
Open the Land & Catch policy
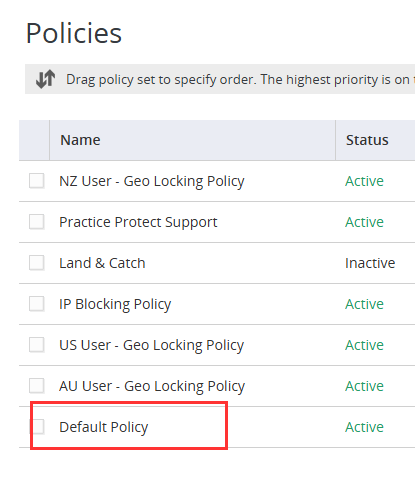[102, 263]
